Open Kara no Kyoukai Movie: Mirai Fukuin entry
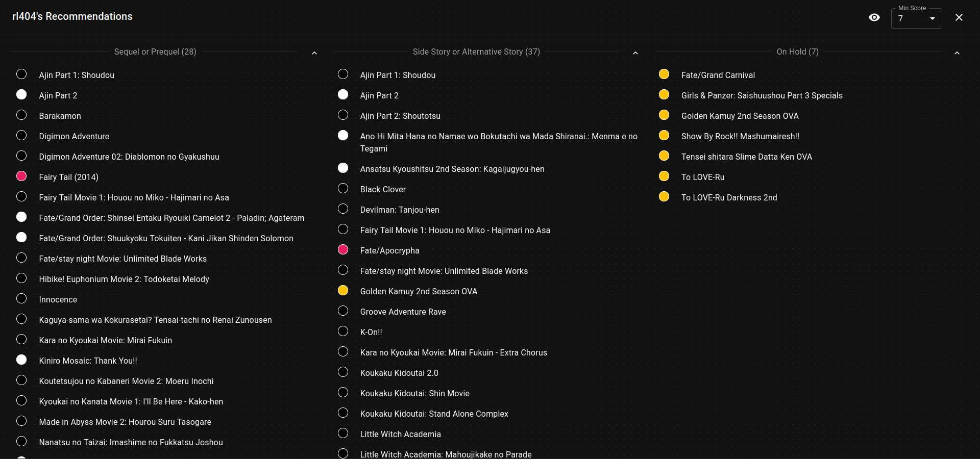 pyautogui.click(x=105, y=340)
